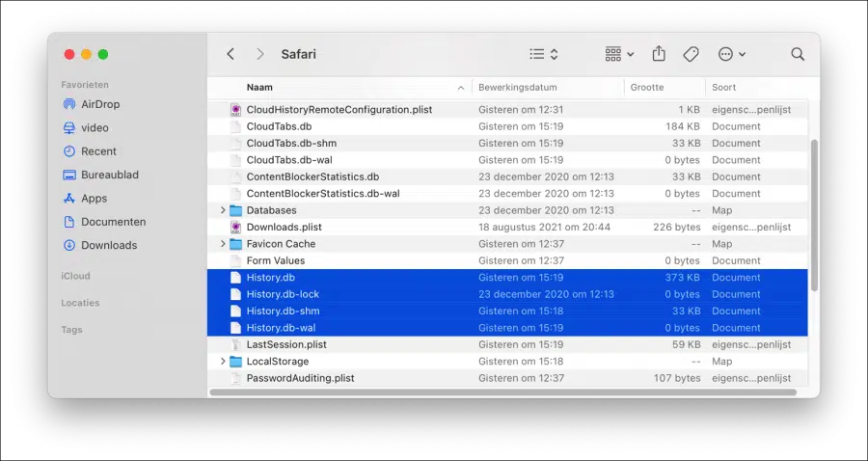The width and height of the screenshot is (868, 461).
Task: Open the More actions ellipsis menu
Action: 731,54
